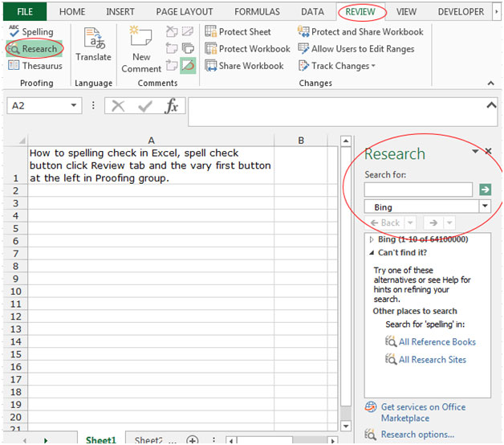Collapse the Can't find it? section

[372, 252]
